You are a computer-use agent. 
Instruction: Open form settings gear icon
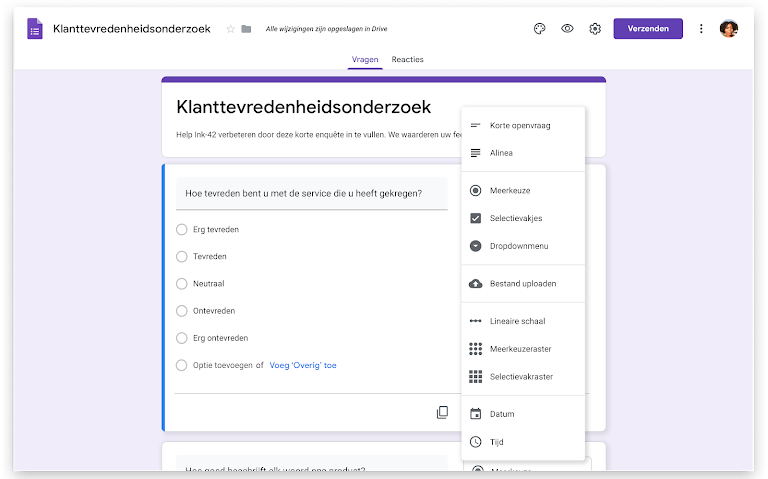[x=595, y=29]
